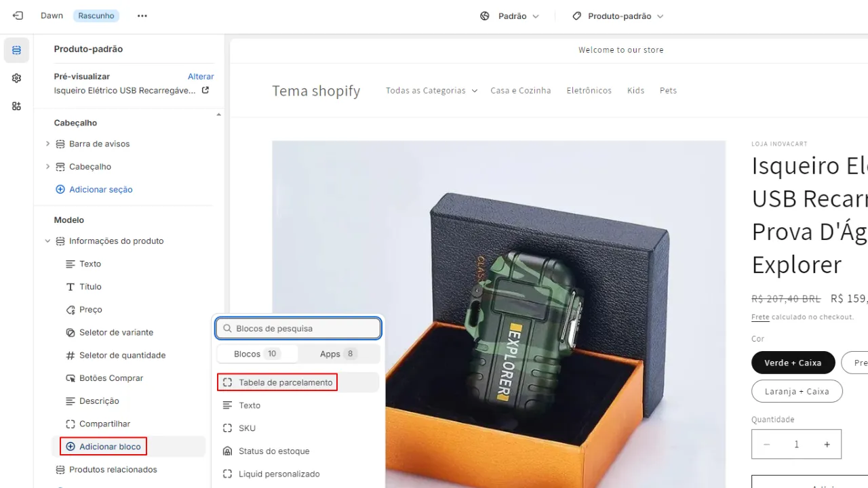Collapse the Informações do produto section
This screenshot has width=868, height=488.
pos(47,241)
